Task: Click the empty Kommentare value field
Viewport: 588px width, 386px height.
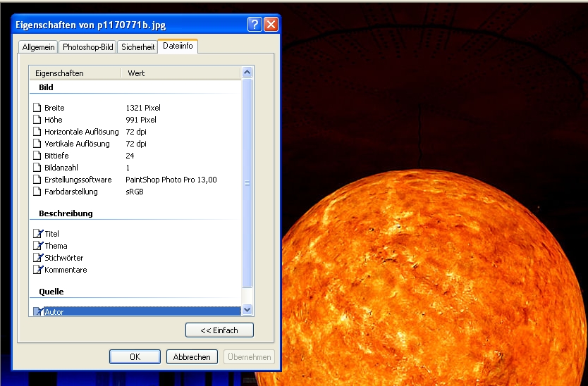Action: point(182,270)
